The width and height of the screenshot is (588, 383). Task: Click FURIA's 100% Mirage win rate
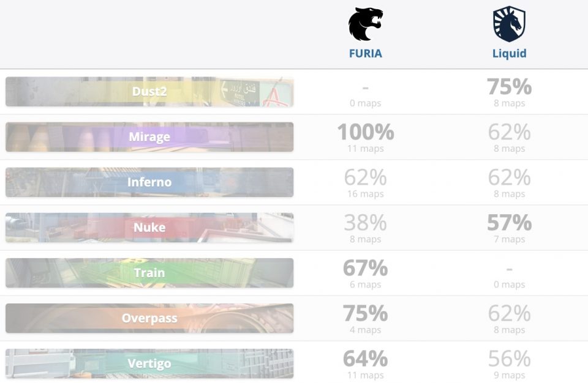[x=365, y=132]
